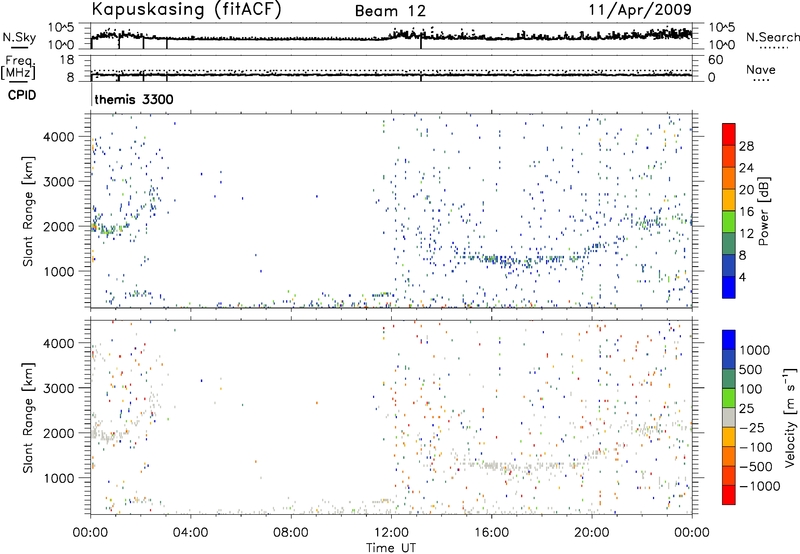Viewport: 800px width, 554px height.
Task: Click the '18' frequency axis tick label
Action: click(67, 60)
